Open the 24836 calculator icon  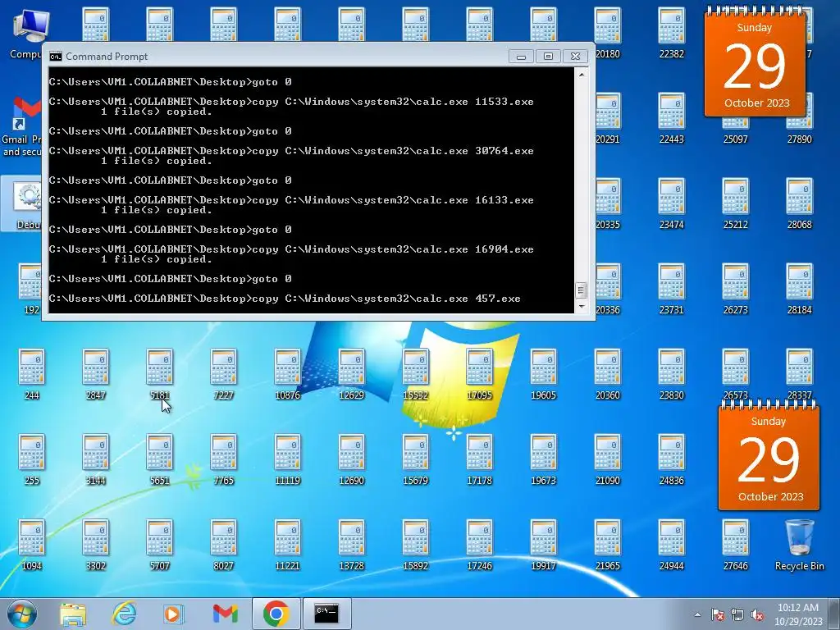tap(671, 459)
